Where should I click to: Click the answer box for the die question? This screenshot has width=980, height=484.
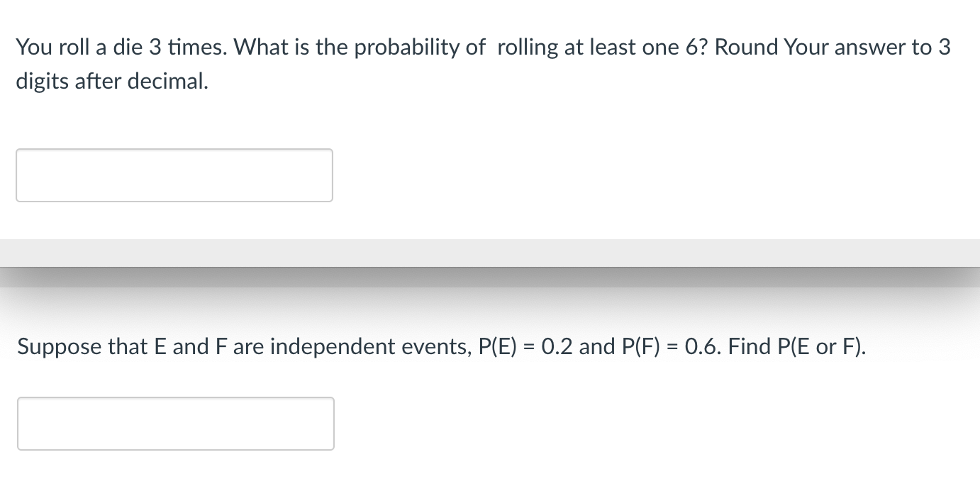[174, 175]
